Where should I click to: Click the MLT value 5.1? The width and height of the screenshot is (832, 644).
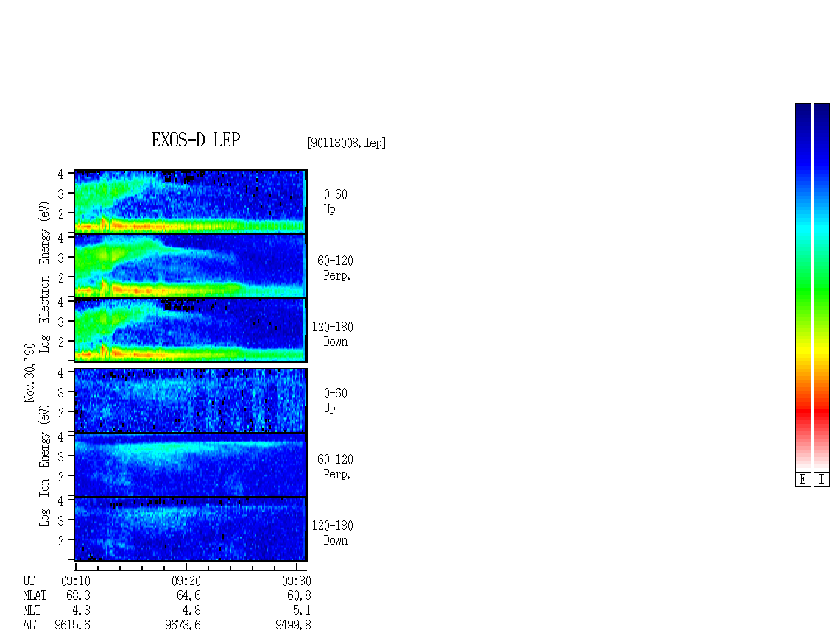coord(302,610)
